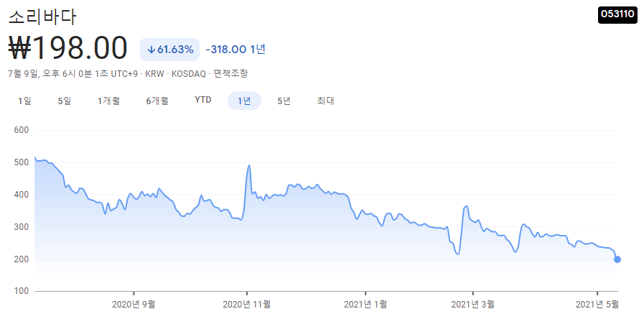Click the 2020년 11월 axis label
Image resolution: width=644 pixels, height=319 pixels.
coord(246,305)
